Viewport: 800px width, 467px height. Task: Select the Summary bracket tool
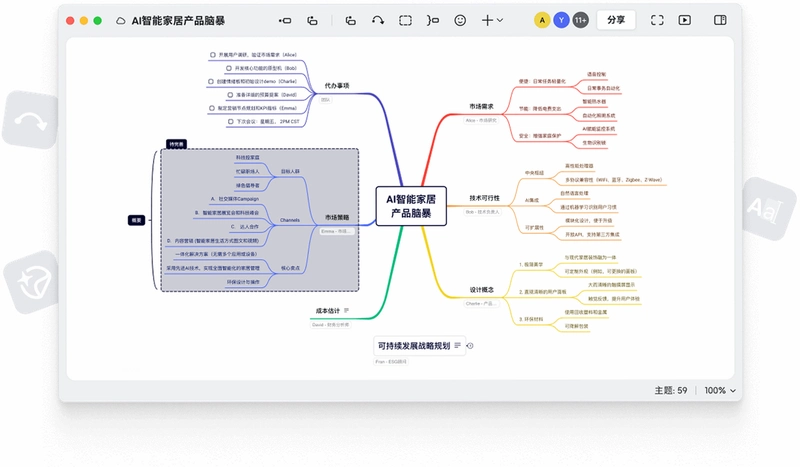click(x=433, y=20)
